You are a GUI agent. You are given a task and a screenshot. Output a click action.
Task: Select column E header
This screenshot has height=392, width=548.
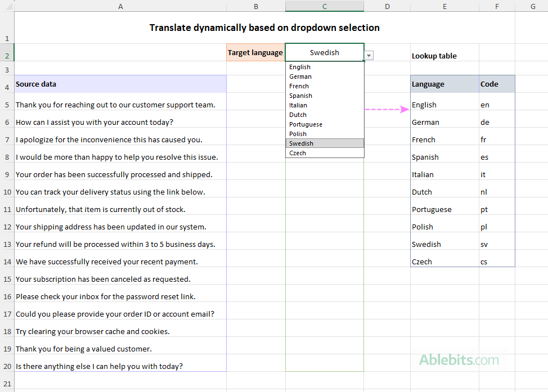coord(444,6)
